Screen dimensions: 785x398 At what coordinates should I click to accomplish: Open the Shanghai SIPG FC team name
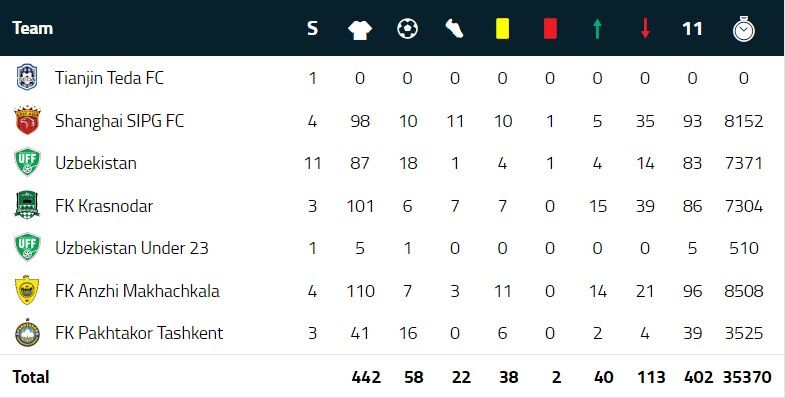click(120, 121)
